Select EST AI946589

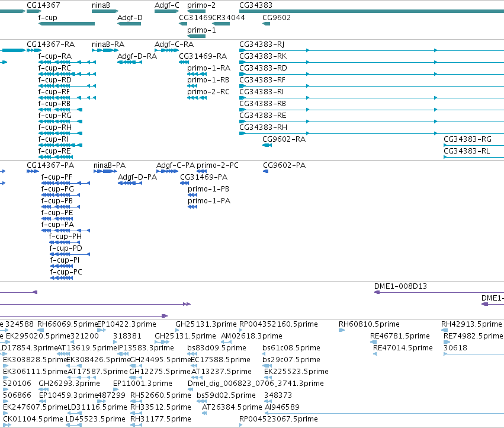[282, 407]
